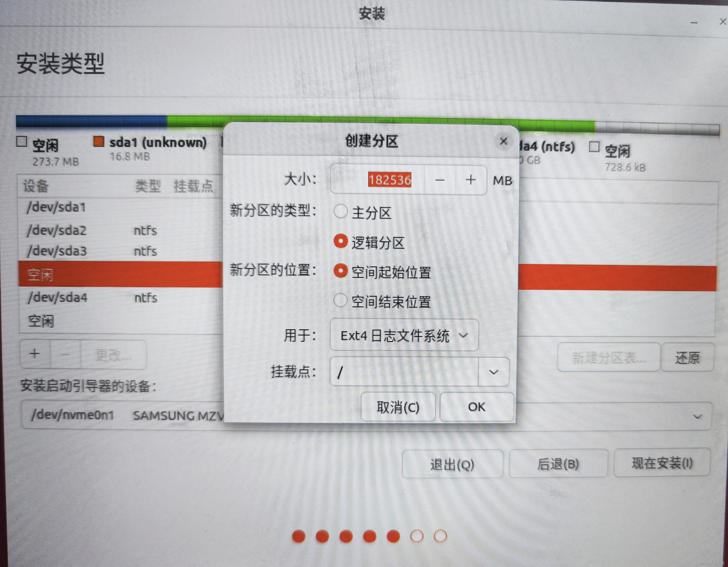Click the 现在安装(I) install button

pyautogui.click(x=662, y=463)
